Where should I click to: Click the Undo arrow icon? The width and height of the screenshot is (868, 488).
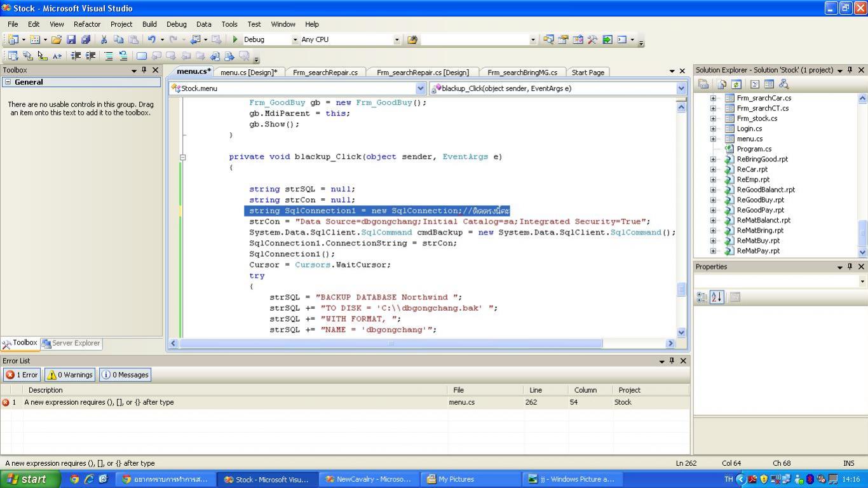point(151,39)
